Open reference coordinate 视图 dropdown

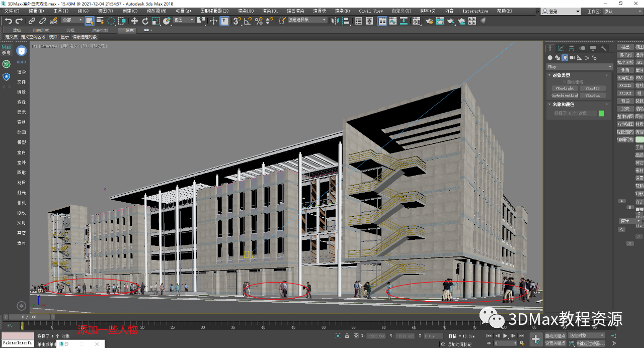tap(183, 20)
